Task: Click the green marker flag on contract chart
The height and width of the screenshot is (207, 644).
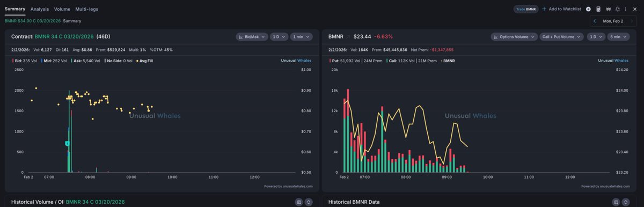Action: pyautogui.click(x=67, y=144)
